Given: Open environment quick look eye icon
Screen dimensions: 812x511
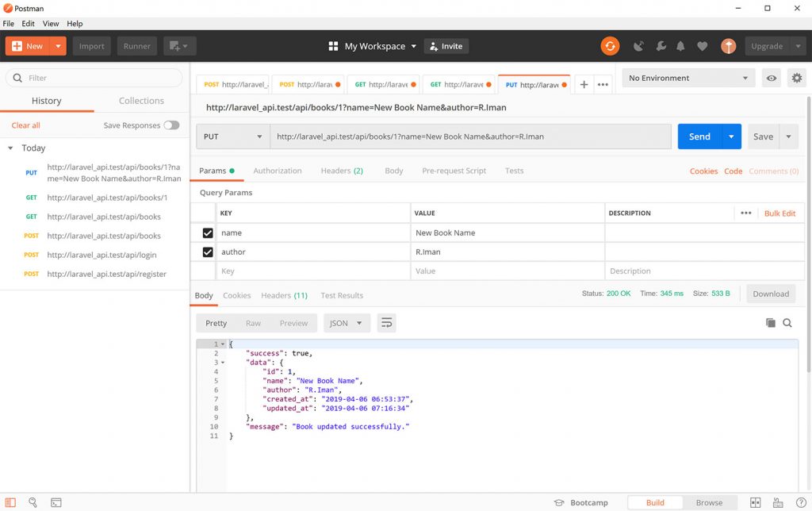Looking at the screenshot, I should click(772, 79).
